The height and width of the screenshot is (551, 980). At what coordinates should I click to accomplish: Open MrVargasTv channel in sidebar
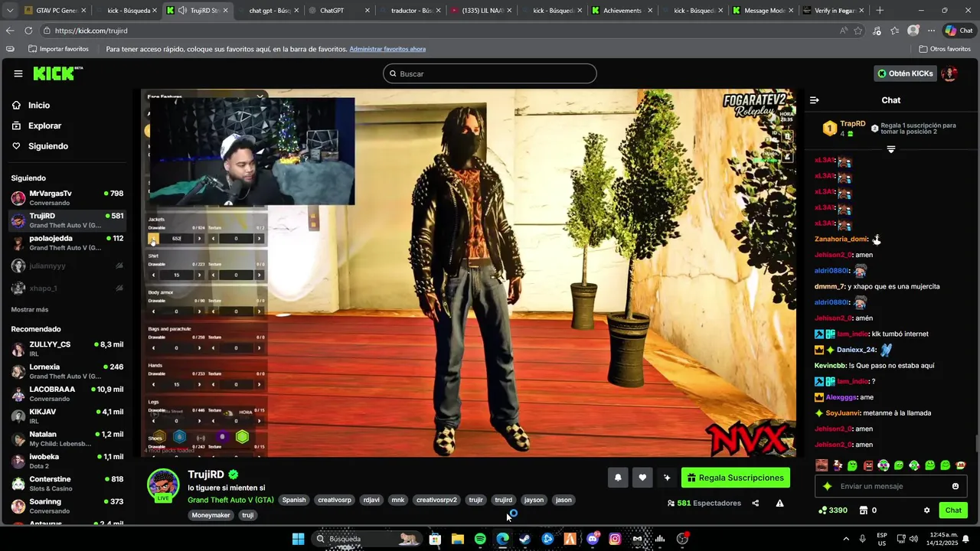[x=67, y=197]
